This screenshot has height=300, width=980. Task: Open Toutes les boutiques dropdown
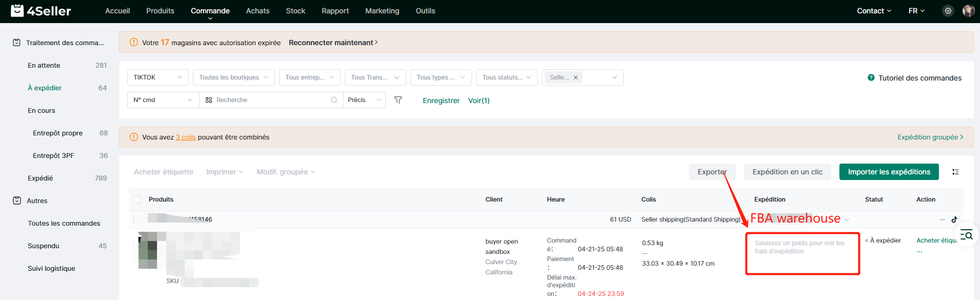click(234, 77)
